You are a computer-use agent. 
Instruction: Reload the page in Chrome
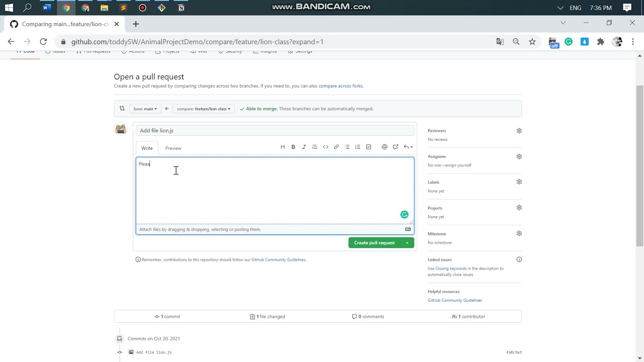[43, 42]
